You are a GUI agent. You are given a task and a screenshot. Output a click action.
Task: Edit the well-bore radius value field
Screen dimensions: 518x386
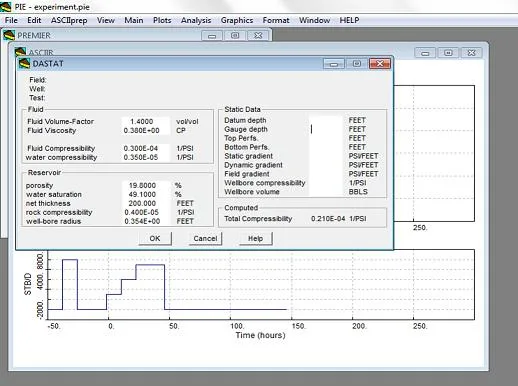tap(146, 221)
